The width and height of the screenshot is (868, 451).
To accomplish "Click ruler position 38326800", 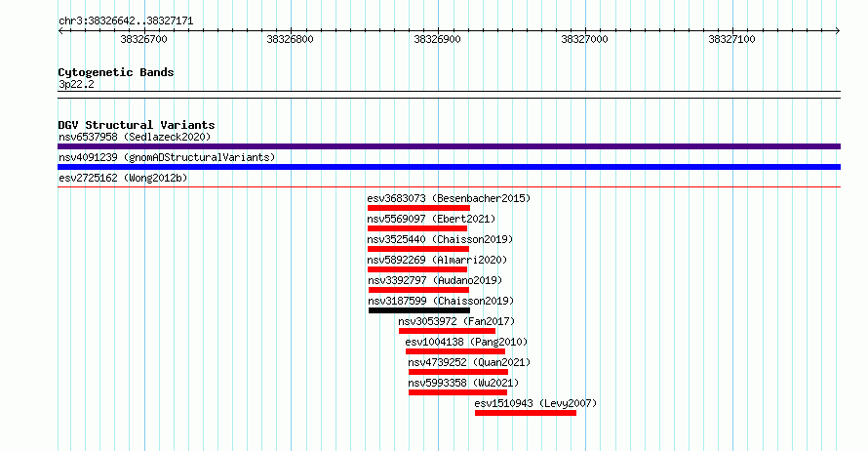I will pyautogui.click(x=290, y=39).
